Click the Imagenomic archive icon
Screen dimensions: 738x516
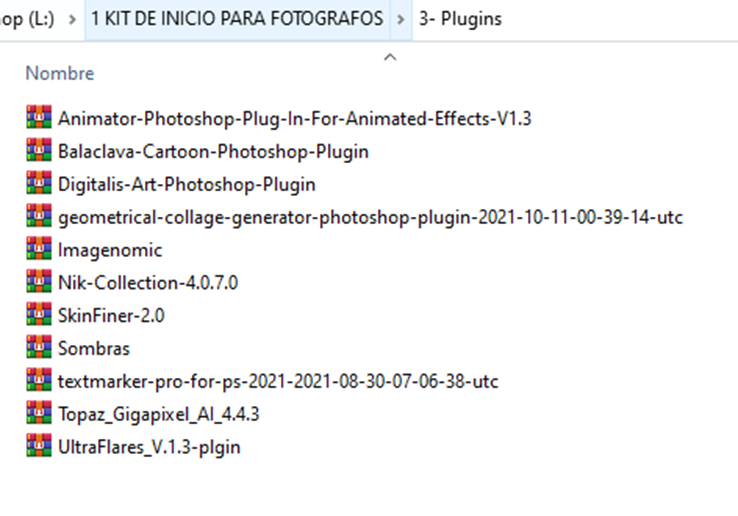tap(39, 248)
